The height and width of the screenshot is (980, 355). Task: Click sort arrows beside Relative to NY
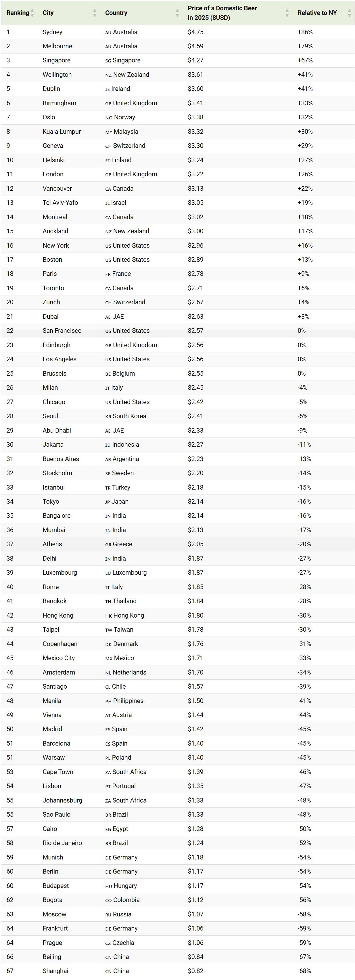click(x=349, y=13)
